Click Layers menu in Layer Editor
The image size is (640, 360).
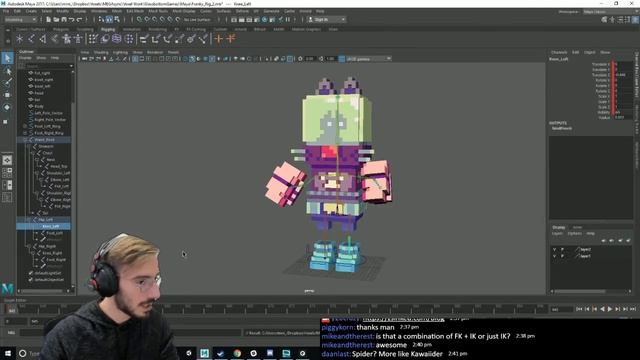tap(558, 233)
